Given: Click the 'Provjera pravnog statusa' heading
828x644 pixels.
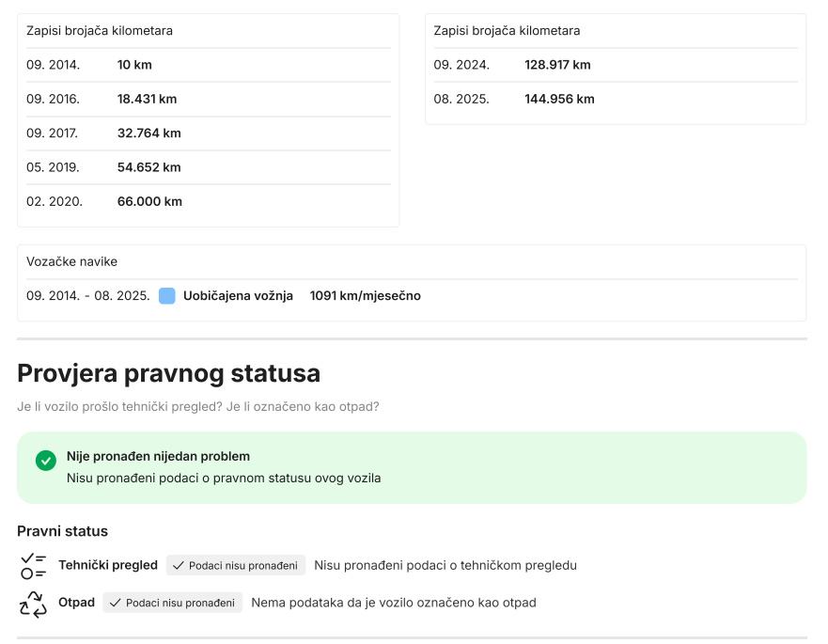Looking at the screenshot, I should pyautogui.click(x=168, y=373).
